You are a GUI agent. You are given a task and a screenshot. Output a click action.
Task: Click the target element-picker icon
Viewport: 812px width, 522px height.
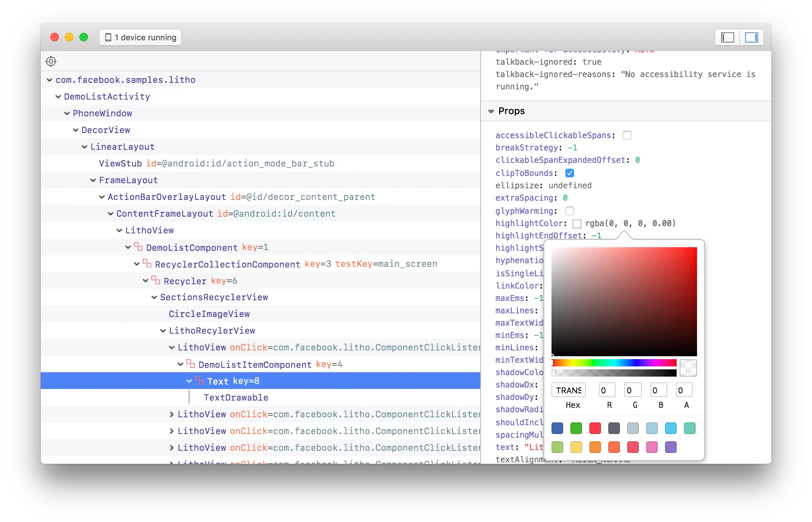(x=51, y=61)
